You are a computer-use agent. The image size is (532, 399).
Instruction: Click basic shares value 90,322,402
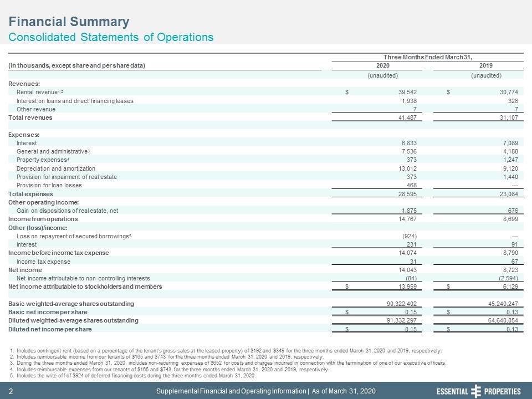click(x=402, y=304)
